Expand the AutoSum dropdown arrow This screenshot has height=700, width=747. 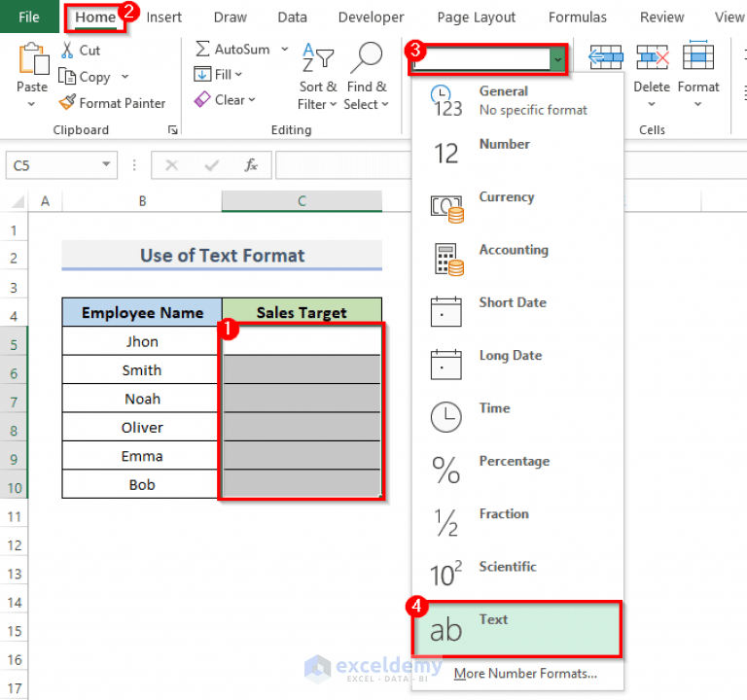coord(285,49)
